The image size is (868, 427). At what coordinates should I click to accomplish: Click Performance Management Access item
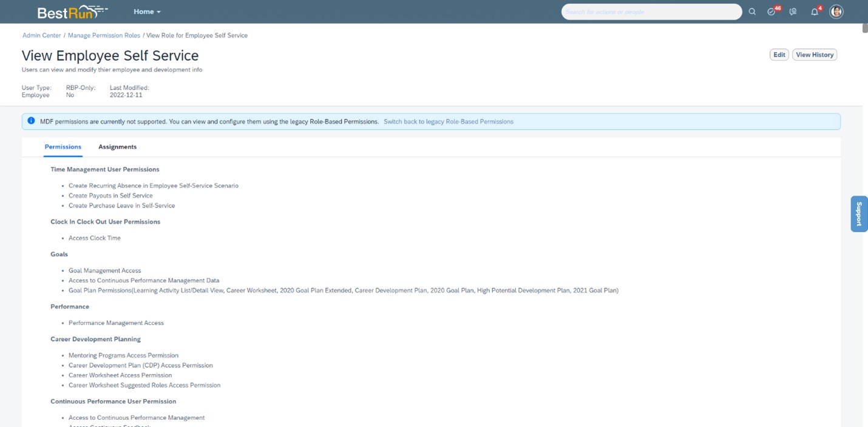coord(116,323)
